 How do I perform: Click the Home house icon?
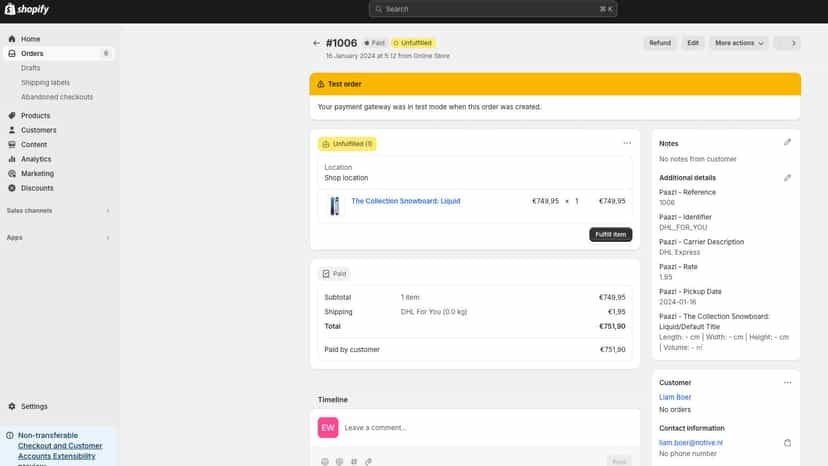pos(12,39)
